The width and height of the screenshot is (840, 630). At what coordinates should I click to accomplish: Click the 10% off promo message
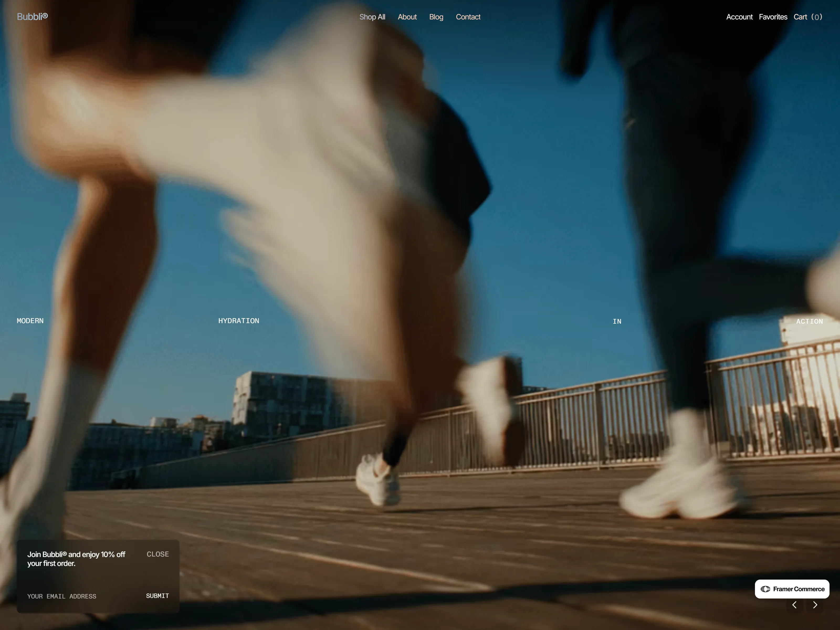point(76,559)
